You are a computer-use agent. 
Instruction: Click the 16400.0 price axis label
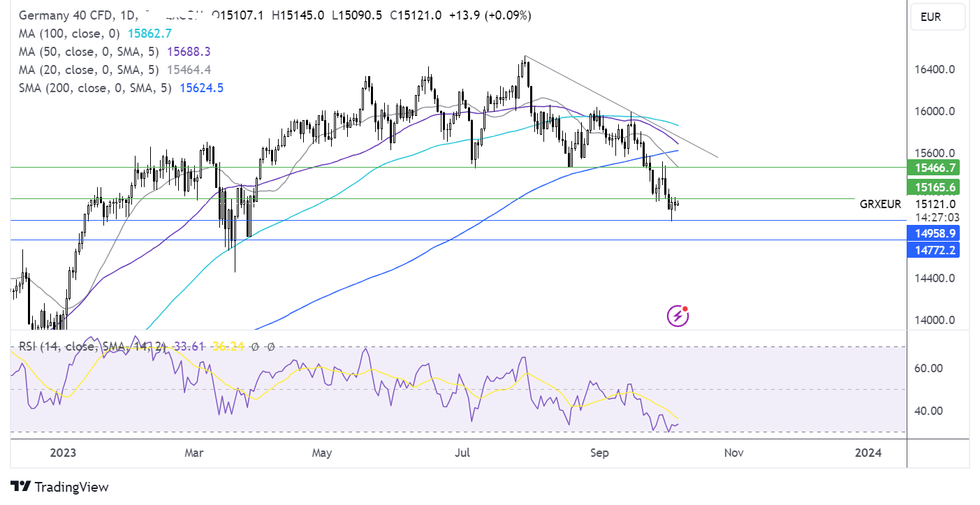tap(935, 70)
